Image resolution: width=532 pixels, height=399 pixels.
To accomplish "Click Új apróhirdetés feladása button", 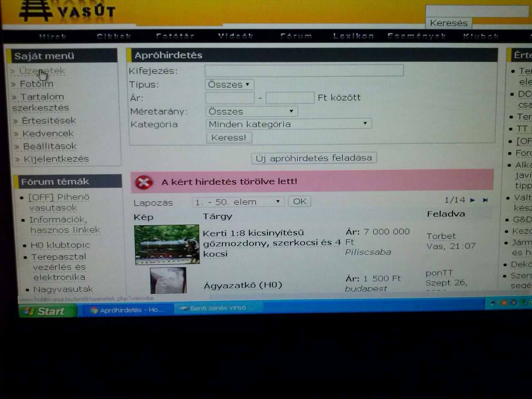I will click(314, 158).
